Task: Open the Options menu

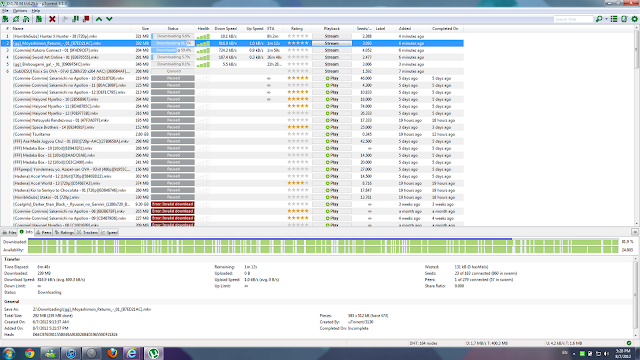Action: click(20, 11)
